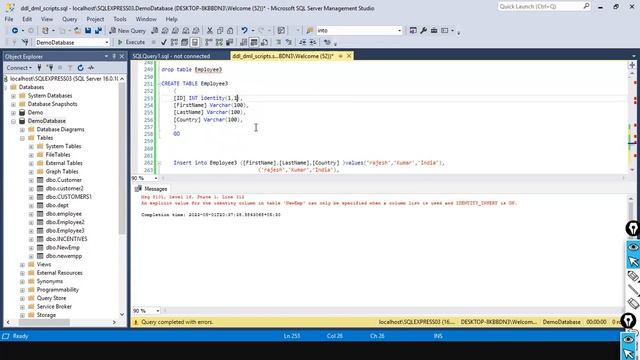Click the CREATE TABLE Employee3 code line
Screen dimensions: 640x360
(195, 84)
